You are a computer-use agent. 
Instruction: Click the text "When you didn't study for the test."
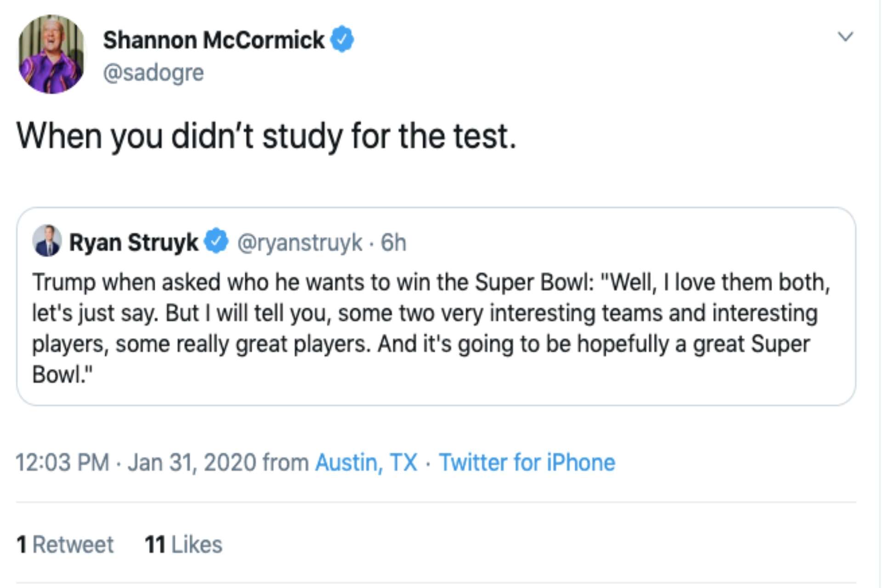pyautogui.click(x=266, y=136)
